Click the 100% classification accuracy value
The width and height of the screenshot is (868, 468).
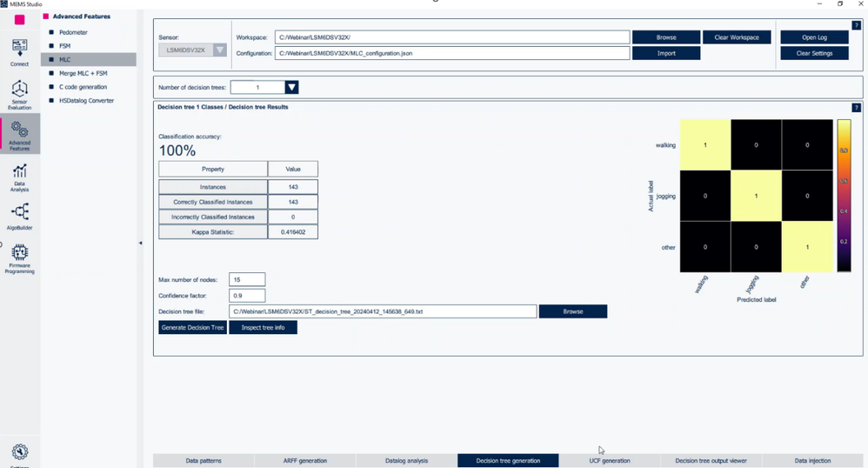coord(177,150)
